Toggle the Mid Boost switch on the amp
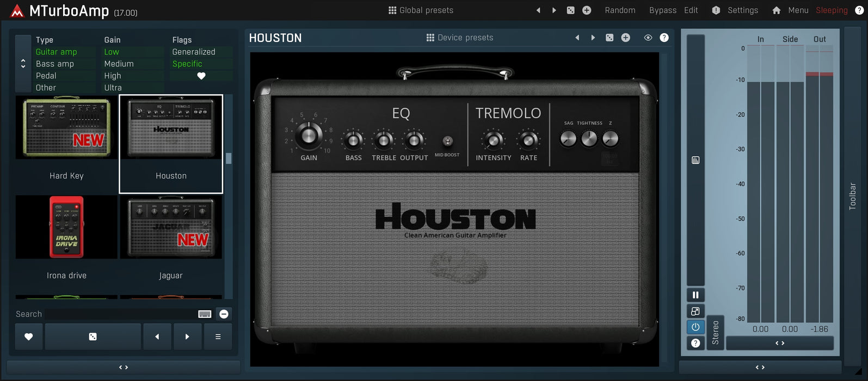The width and height of the screenshot is (868, 381). (447, 142)
